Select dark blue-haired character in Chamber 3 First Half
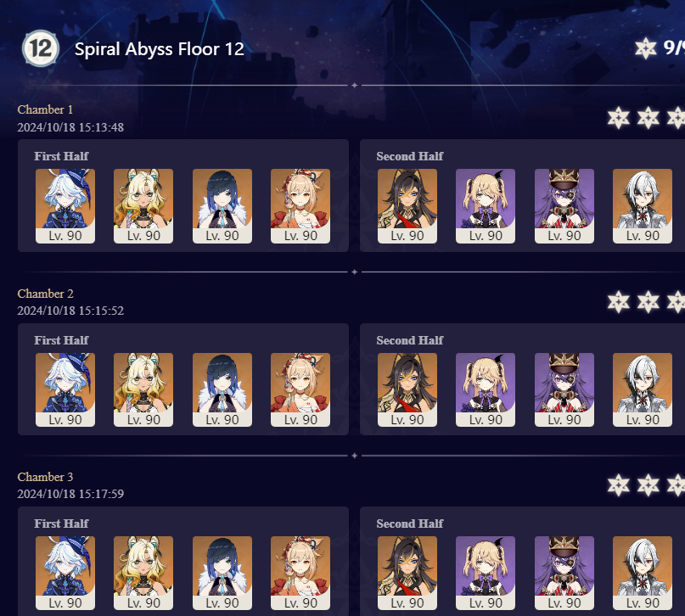Screen dimensions: 685x616 click(222, 574)
